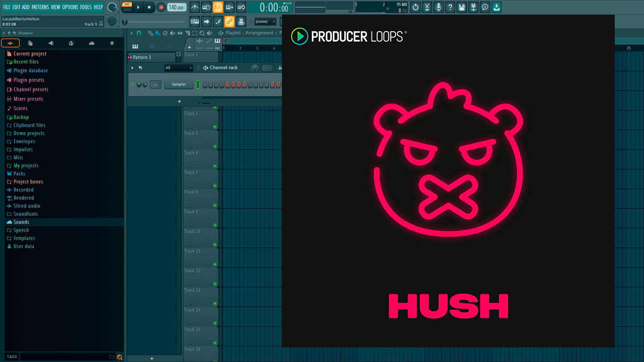This screenshot has height=362, width=644.
Task: Toggle the Sampler channel select indicator
Action: pos(198,84)
